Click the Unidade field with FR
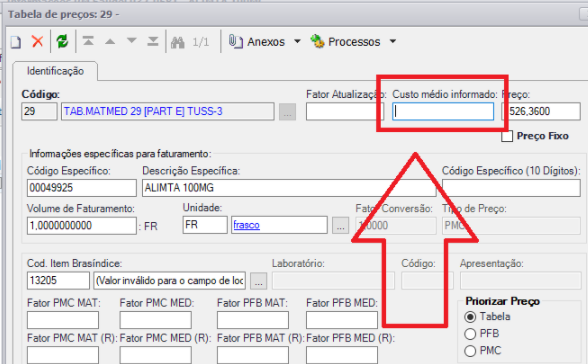 pos(205,225)
